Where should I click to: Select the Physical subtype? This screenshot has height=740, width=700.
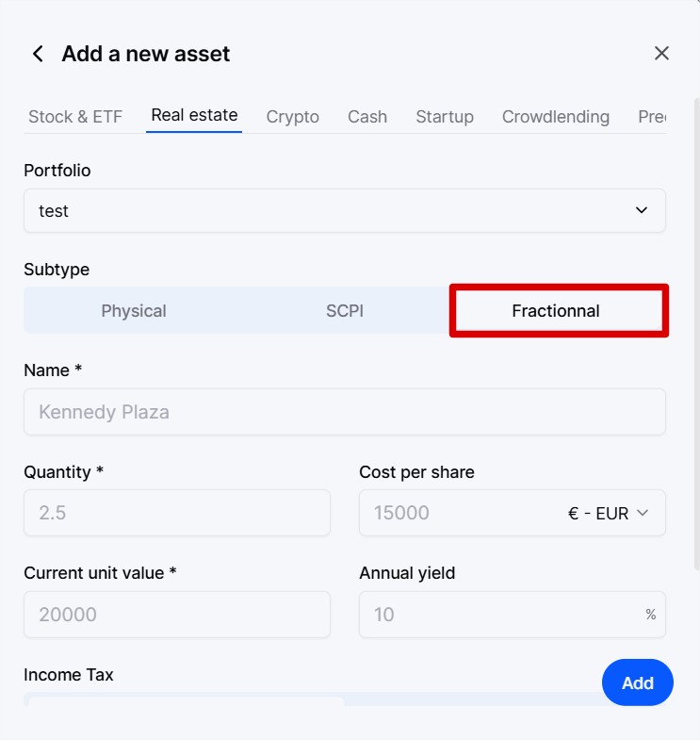coord(134,310)
